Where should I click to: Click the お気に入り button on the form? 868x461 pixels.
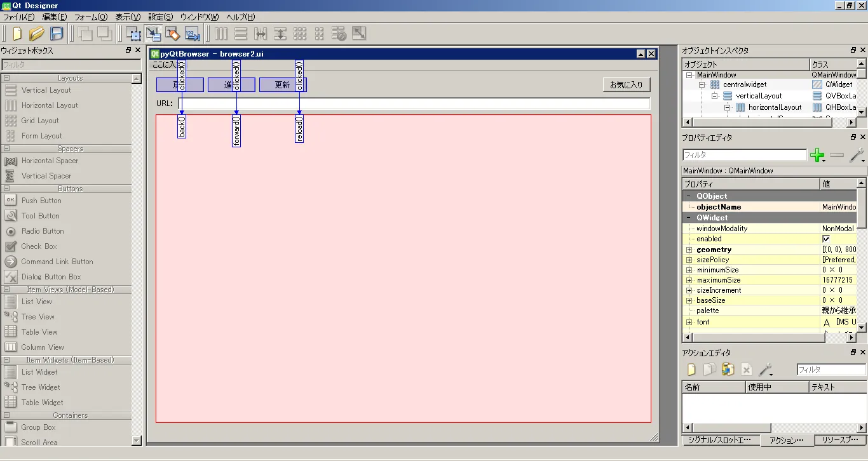(626, 84)
